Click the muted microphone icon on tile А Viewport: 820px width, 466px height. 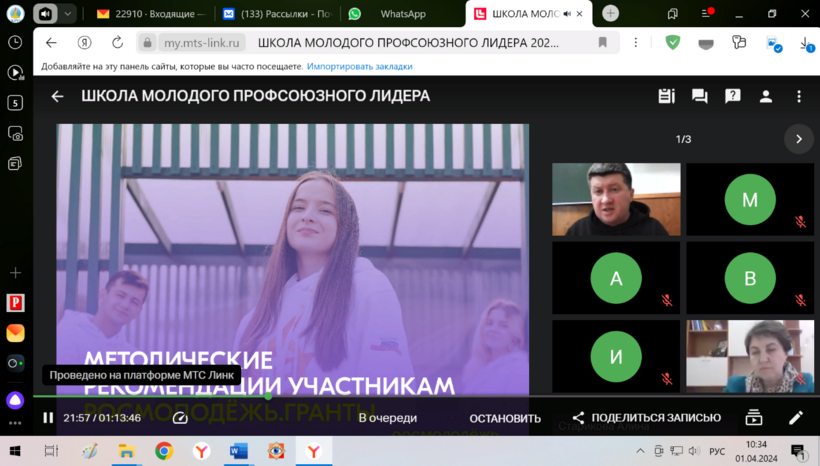pyautogui.click(x=666, y=300)
